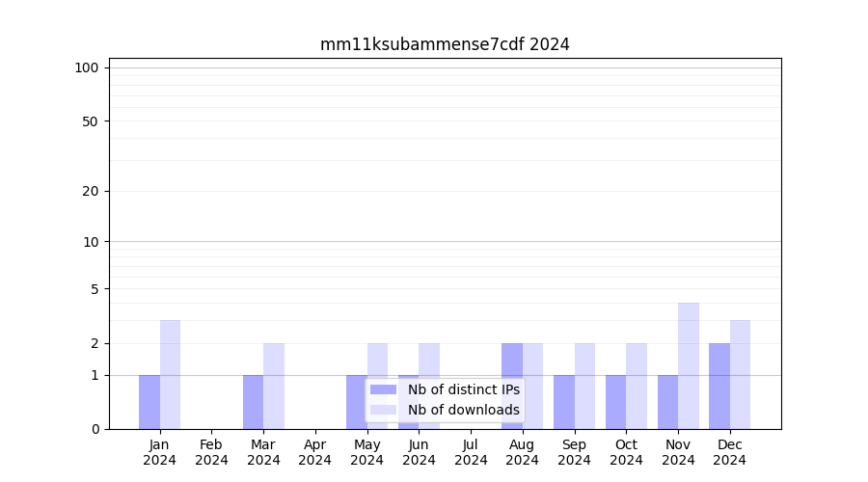Click the August distinct IPs bar
This screenshot has height=482, width=868.
(512, 386)
